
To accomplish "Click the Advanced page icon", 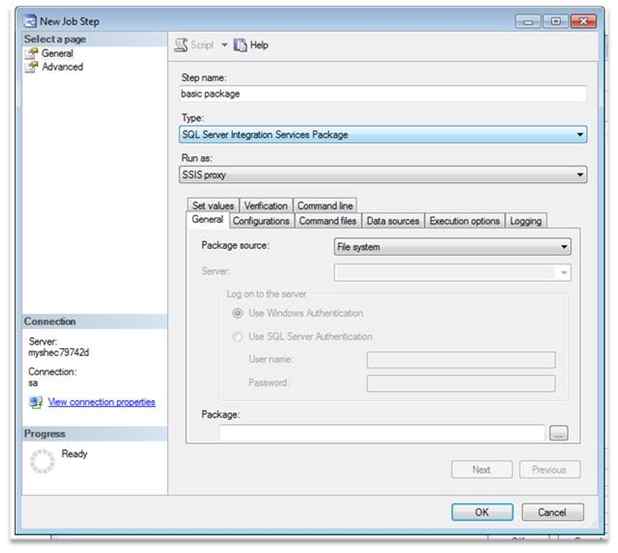I will 32,67.
